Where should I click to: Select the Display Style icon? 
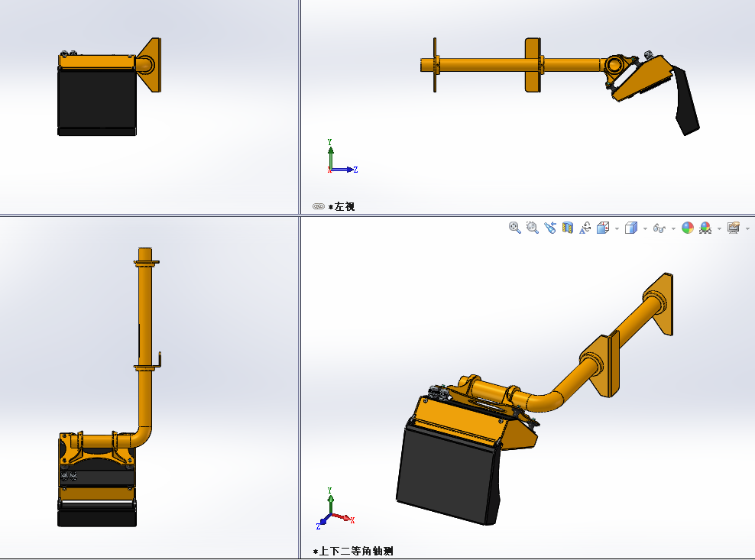(x=630, y=228)
